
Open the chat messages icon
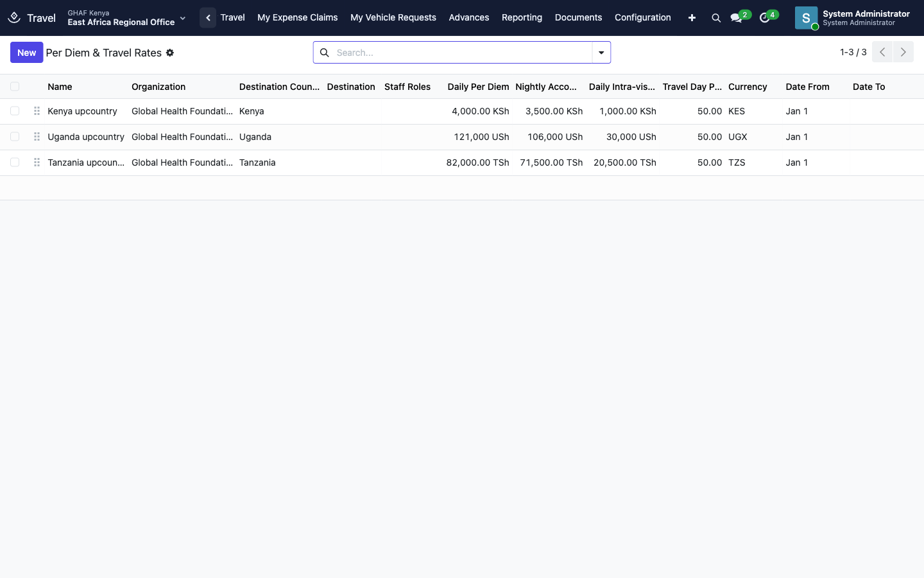737,18
